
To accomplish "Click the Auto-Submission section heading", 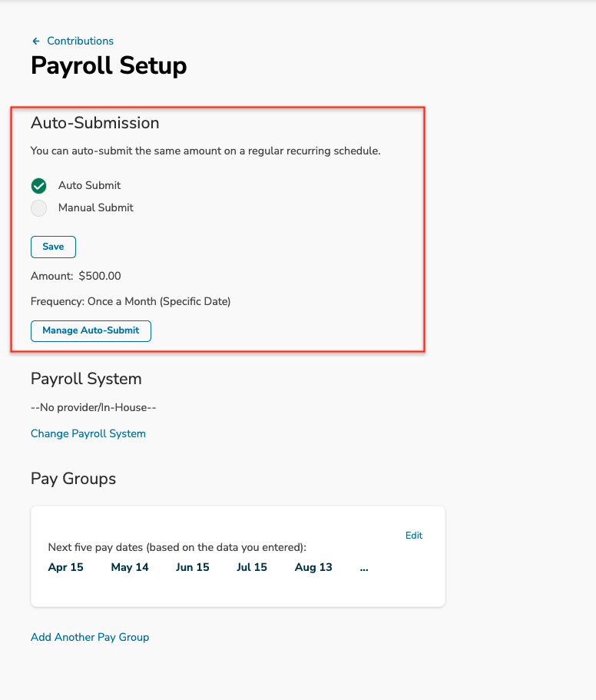I will 95,123.
